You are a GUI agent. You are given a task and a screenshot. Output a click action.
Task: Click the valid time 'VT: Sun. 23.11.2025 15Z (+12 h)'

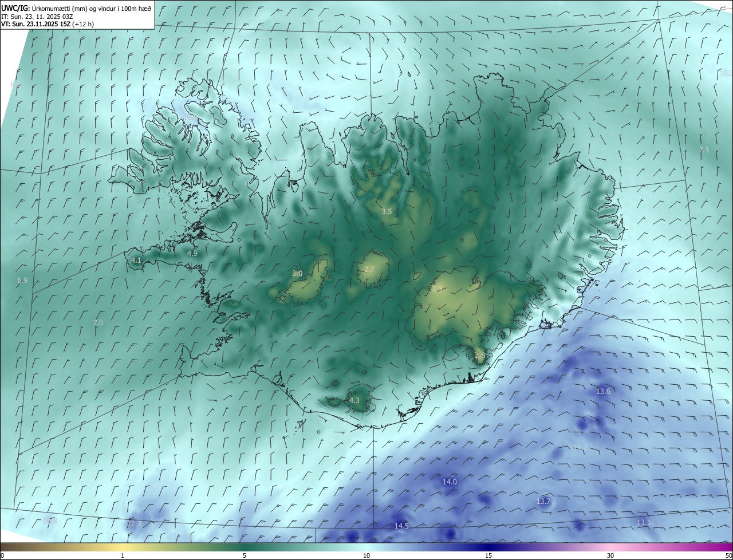coord(48,24)
